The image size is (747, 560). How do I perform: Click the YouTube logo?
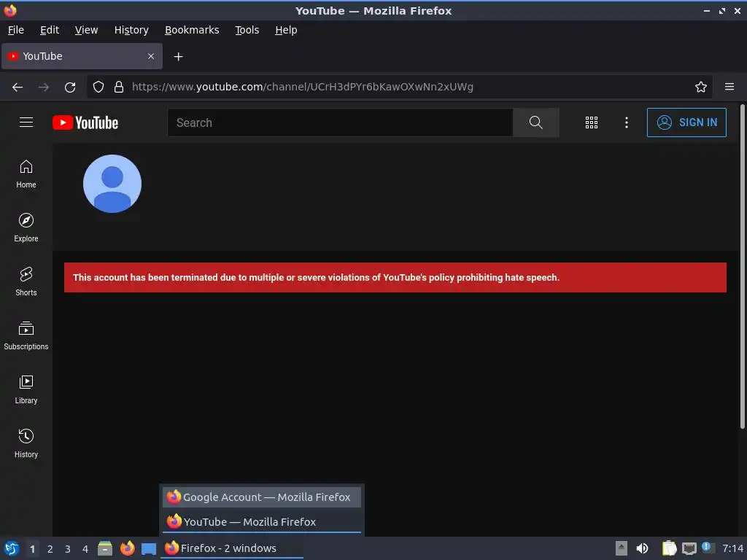pyautogui.click(x=85, y=122)
